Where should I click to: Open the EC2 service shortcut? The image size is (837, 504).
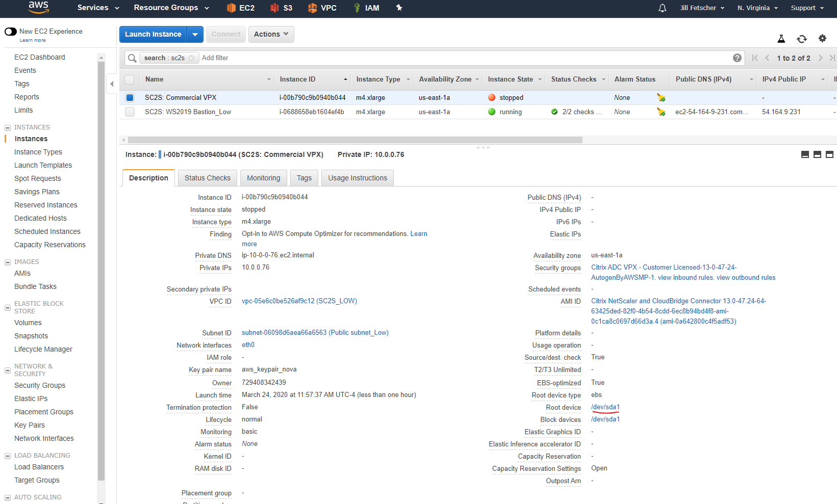point(241,8)
